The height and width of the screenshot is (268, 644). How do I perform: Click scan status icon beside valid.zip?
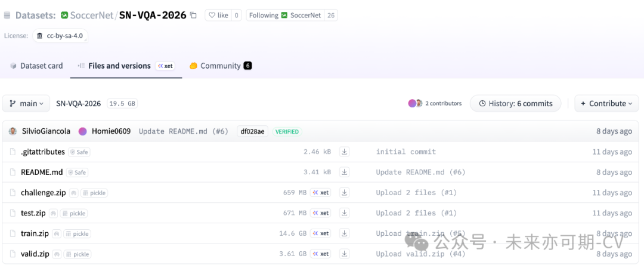[x=57, y=254]
